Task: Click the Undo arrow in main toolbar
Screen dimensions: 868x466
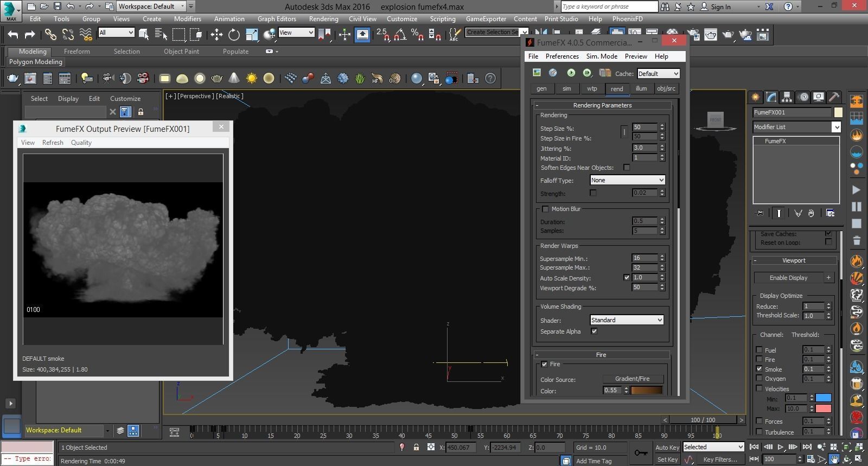Action: [13, 35]
